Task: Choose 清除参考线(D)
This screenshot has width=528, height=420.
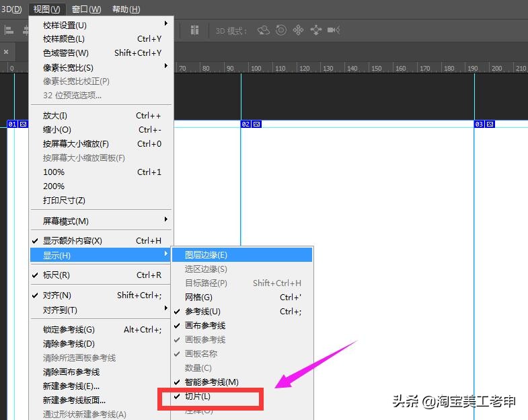Action: tap(102, 343)
